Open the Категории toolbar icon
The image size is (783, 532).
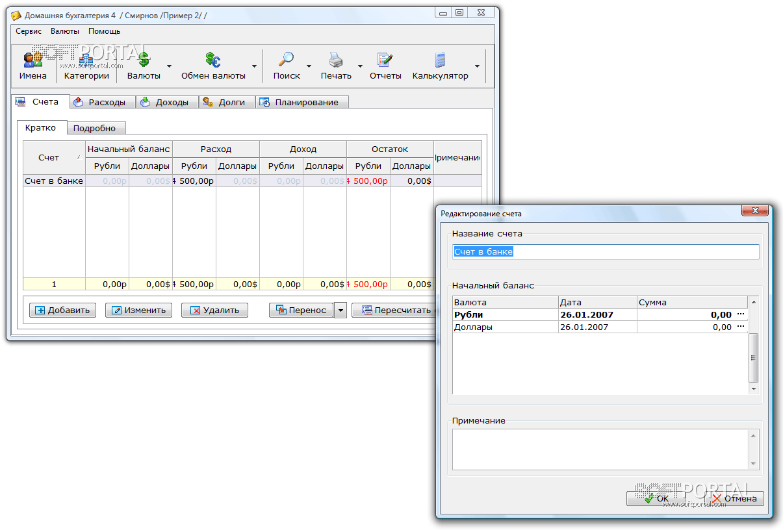(86, 66)
